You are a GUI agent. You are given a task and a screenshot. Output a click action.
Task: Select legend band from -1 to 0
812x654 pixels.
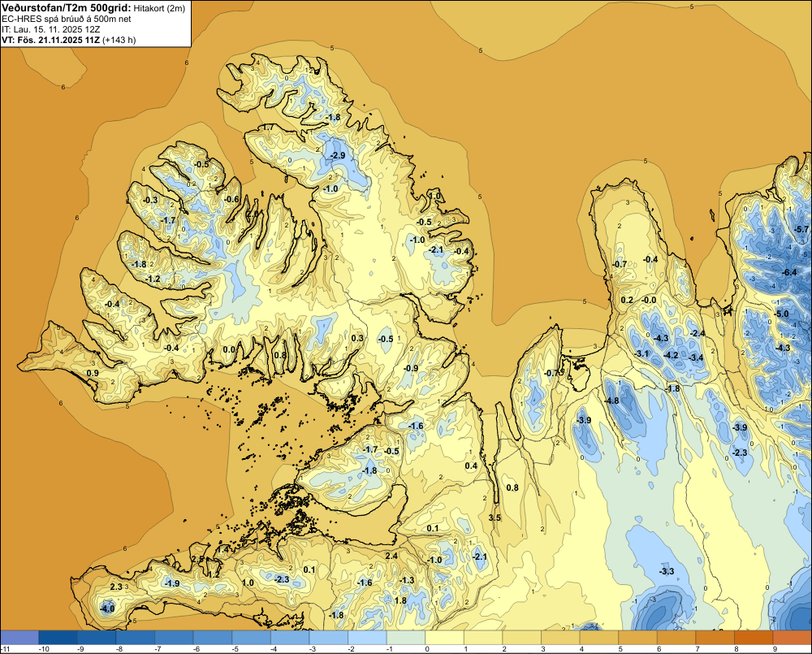[x=407, y=638]
